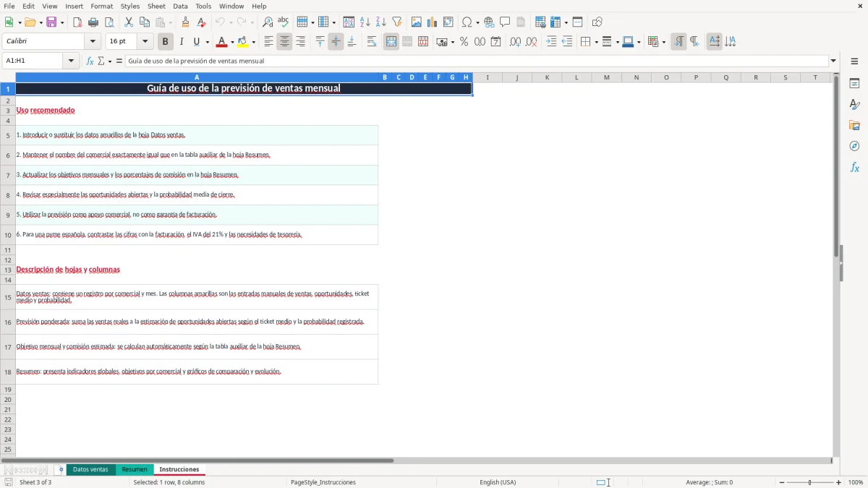Run the spelling check

284,22
